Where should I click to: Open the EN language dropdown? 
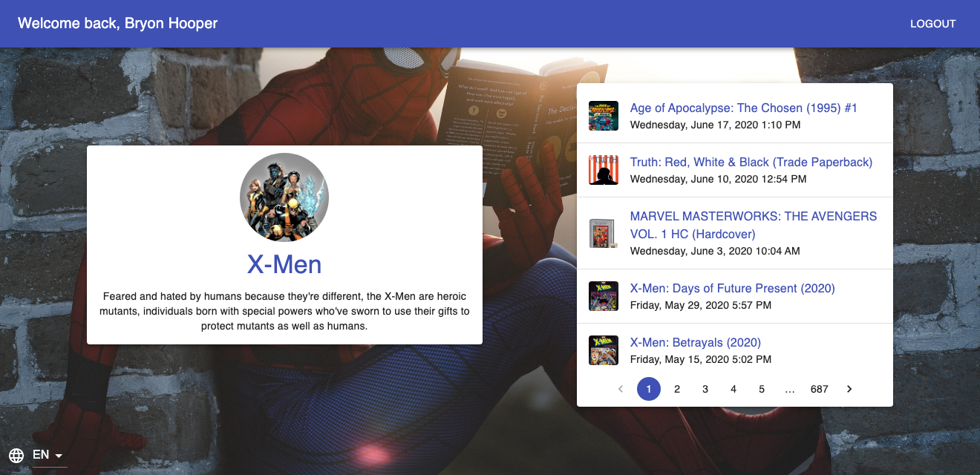click(x=42, y=454)
